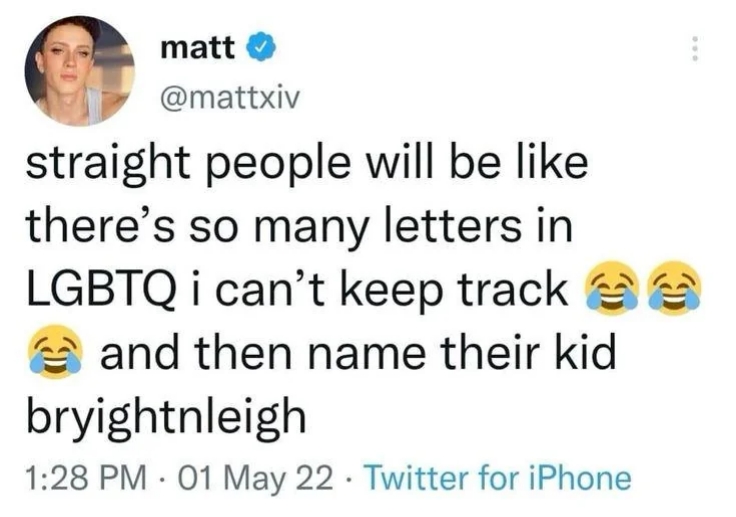Click the 'Twitter for iPhone' source link
This screenshot has height=517, width=736.
[497, 478]
